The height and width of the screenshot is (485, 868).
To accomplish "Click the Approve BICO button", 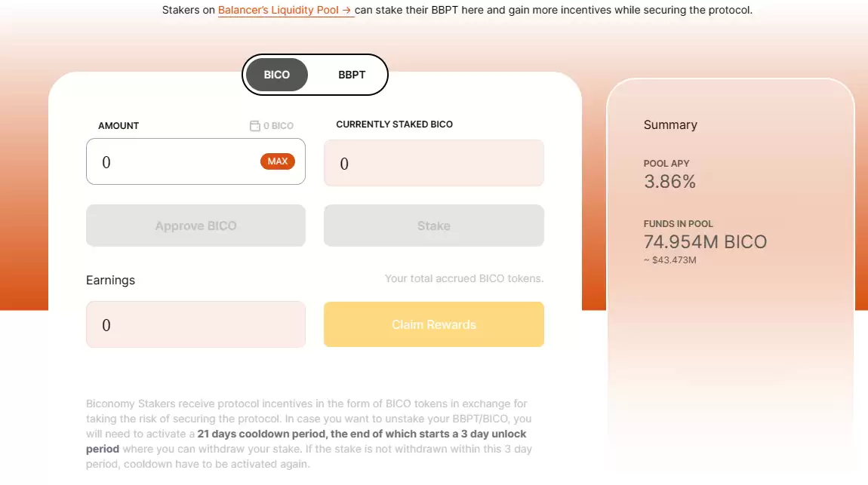I will (195, 226).
